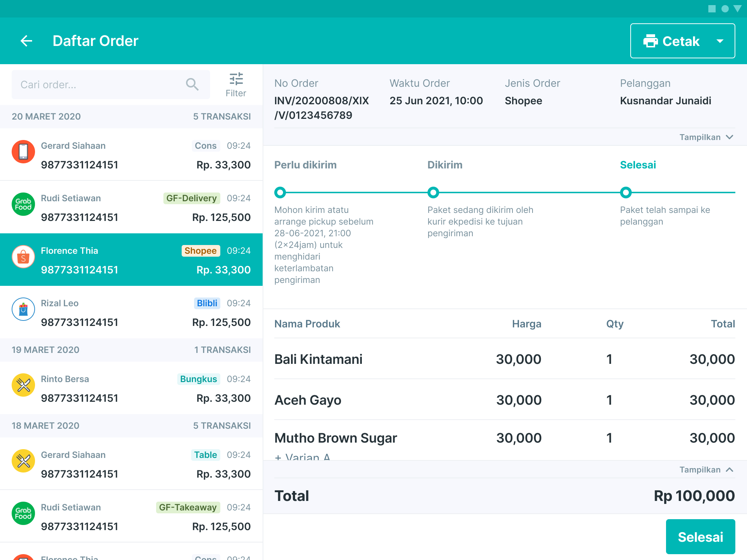Select the Cons tag on Gerard Siahaan order
The height and width of the screenshot is (560, 747).
(206, 146)
